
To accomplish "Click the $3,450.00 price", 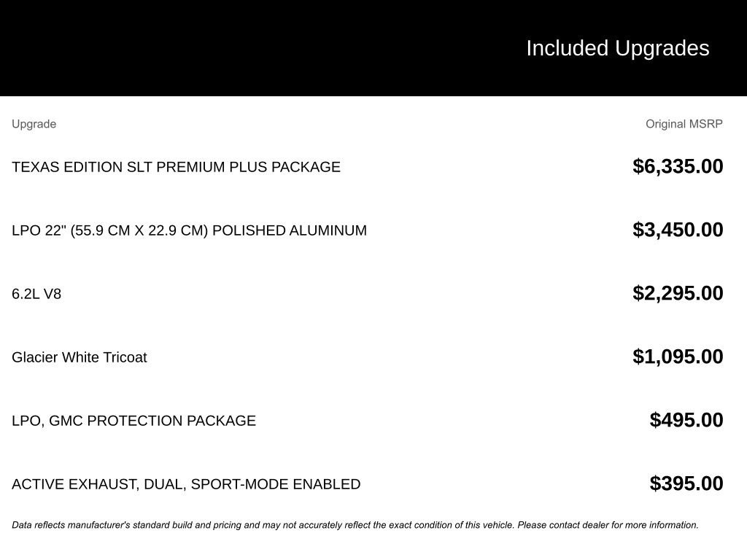I will click(678, 230).
